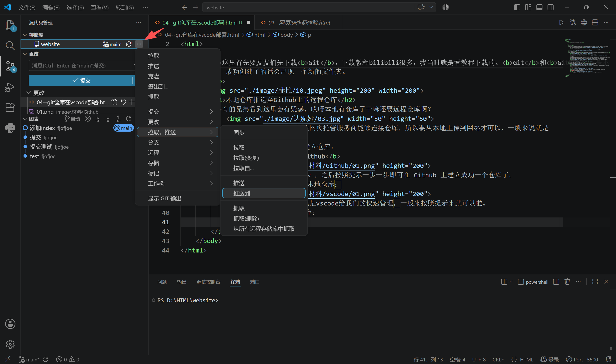Run the file with the play icon
The width and height of the screenshot is (616, 364).
pos(561,23)
